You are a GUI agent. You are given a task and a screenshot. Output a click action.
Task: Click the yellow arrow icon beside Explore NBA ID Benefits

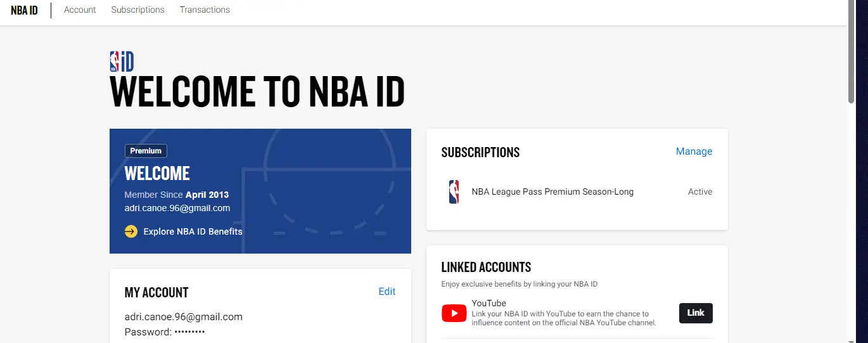[x=131, y=231]
